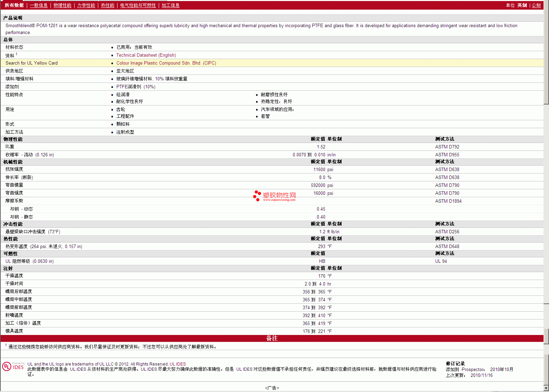Switch units to 公制
This screenshot has width=549, height=392.
[x=536, y=5]
